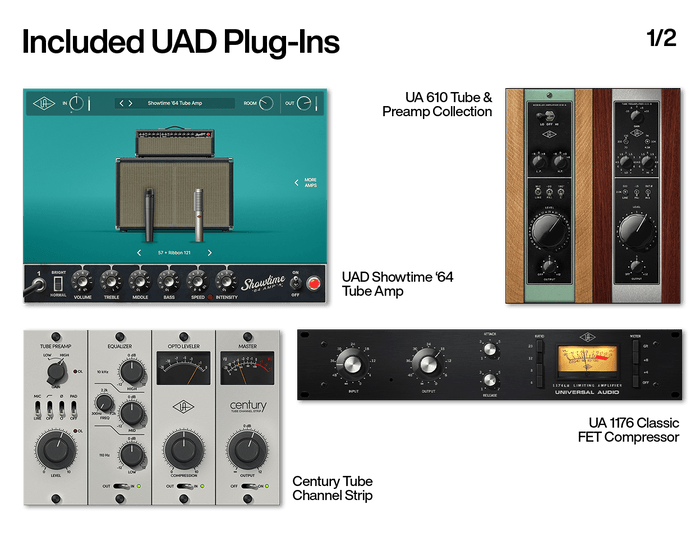Click the red jewel lamp on Showtime amp

(x=314, y=283)
